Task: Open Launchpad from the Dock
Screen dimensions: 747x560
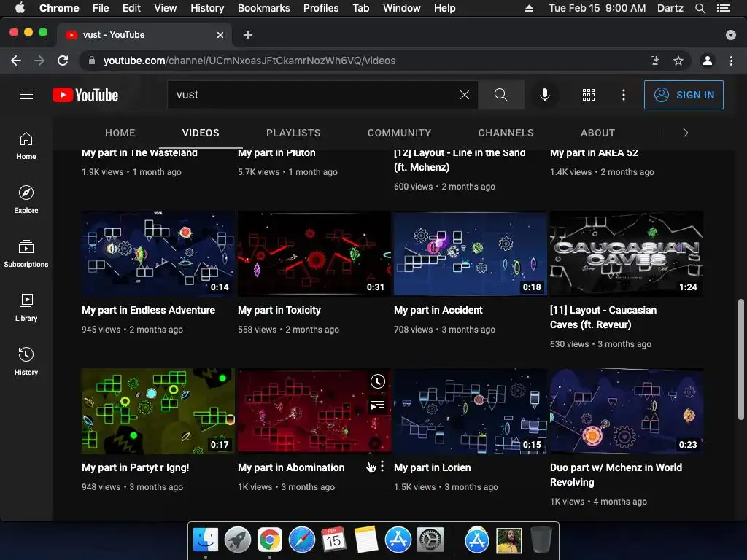Action: 238,540
